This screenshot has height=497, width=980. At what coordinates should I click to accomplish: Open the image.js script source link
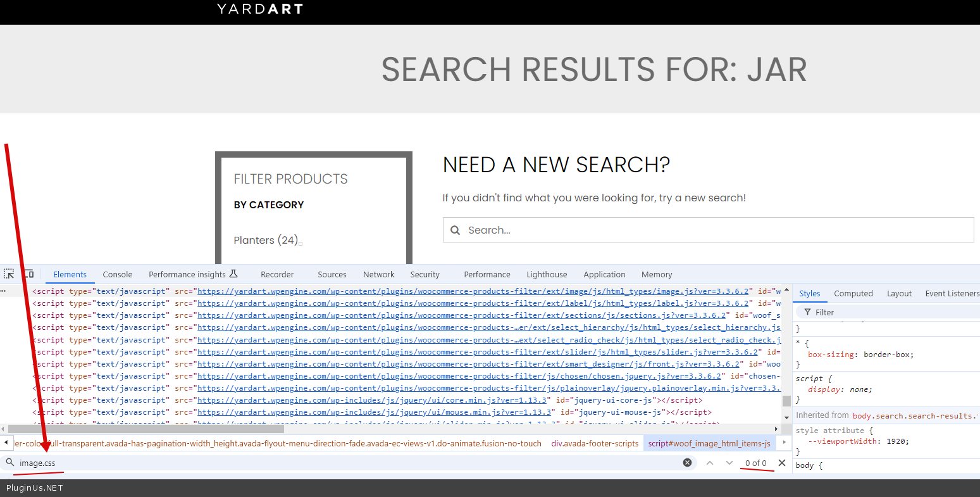coord(473,291)
